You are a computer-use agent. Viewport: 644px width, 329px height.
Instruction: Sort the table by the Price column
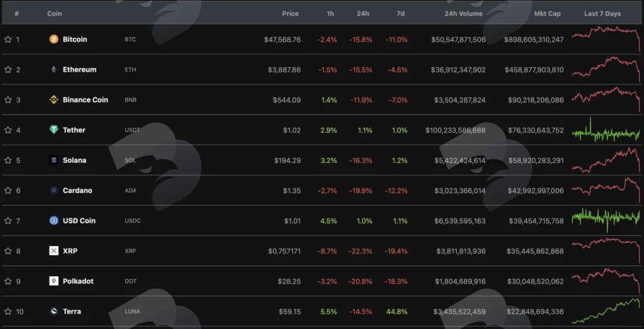(x=291, y=14)
